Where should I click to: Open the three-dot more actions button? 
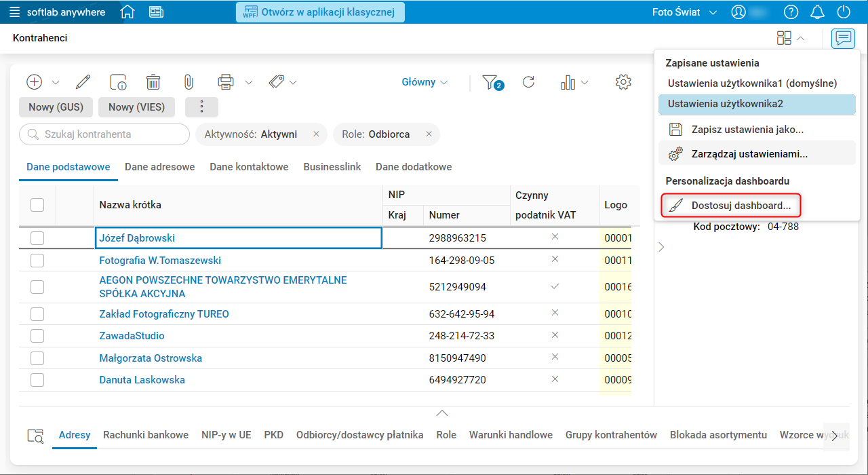pos(201,107)
